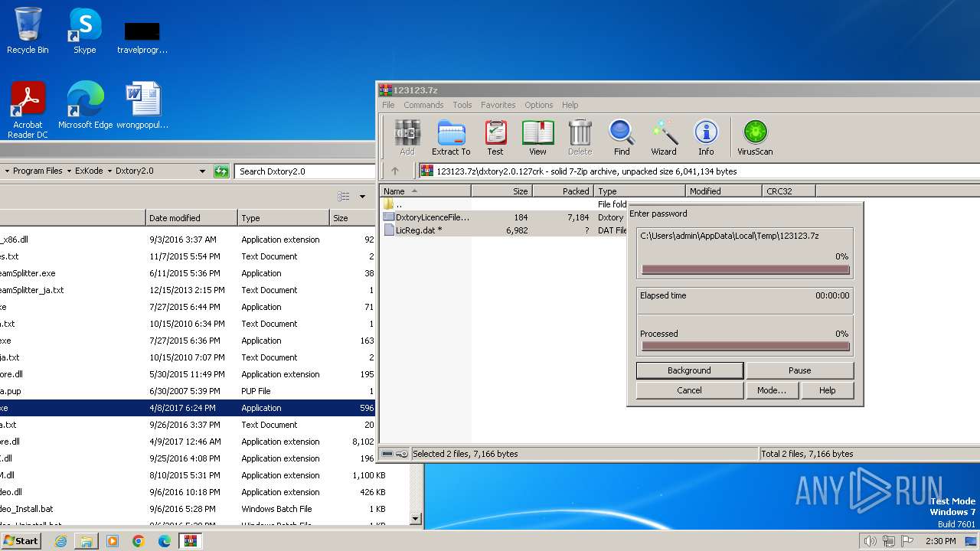Screen dimensions: 980x551
Task: Open WinRAR File menu
Action: point(388,105)
